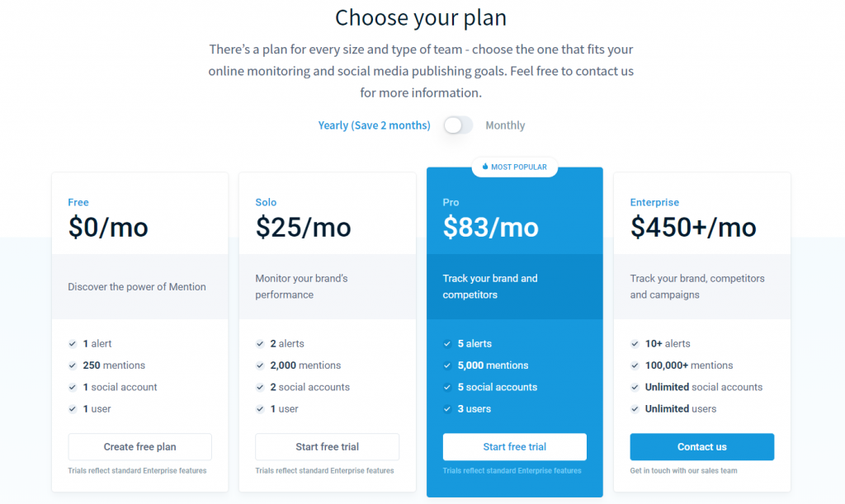Click the Contact us button
The image size is (845, 504).
(701, 447)
